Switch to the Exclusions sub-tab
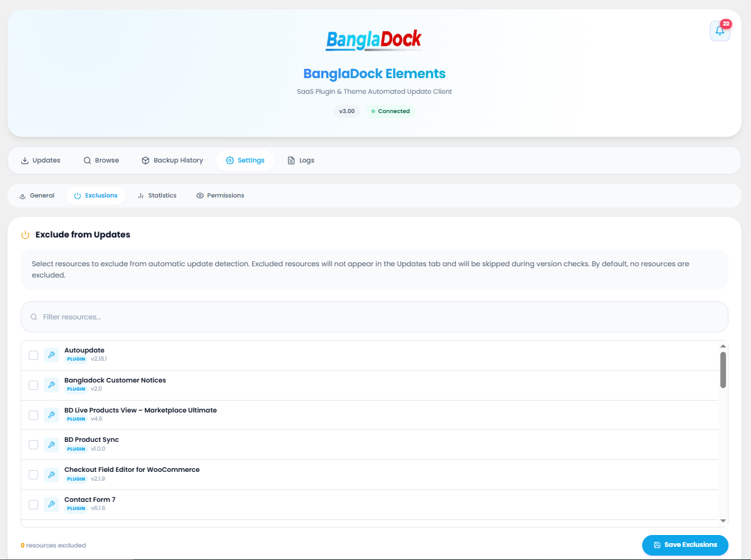The width and height of the screenshot is (751, 560). pyautogui.click(x=96, y=196)
